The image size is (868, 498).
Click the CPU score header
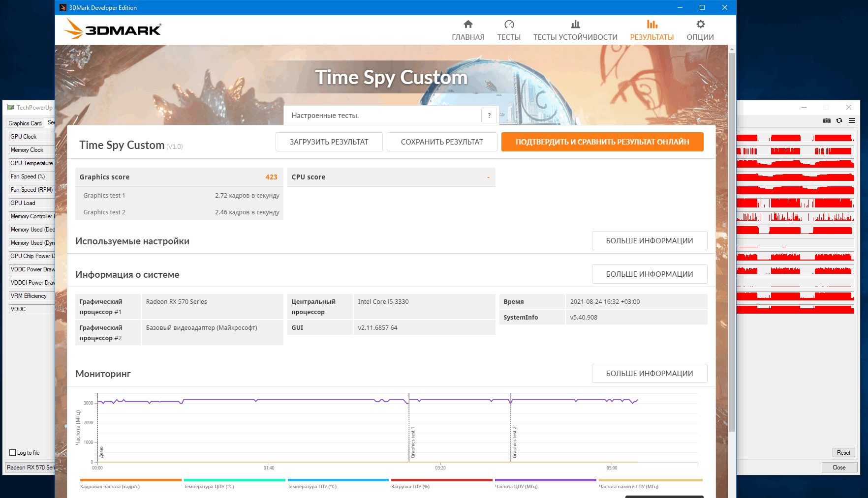pyautogui.click(x=391, y=177)
